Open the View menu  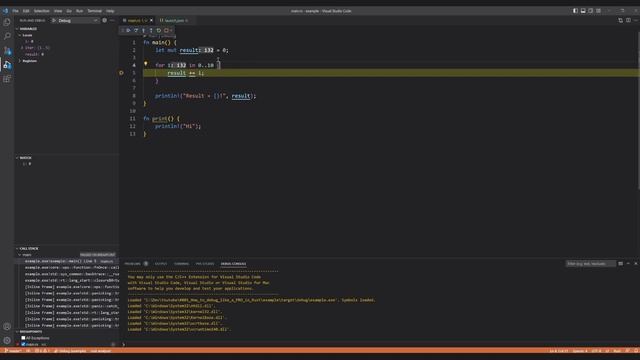[58, 11]
